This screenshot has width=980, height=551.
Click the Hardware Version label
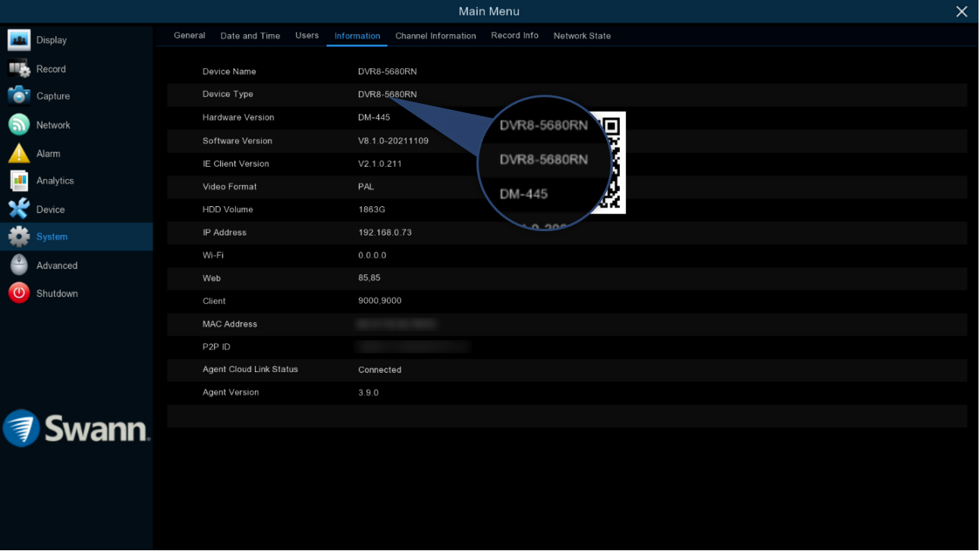point(238,117)
